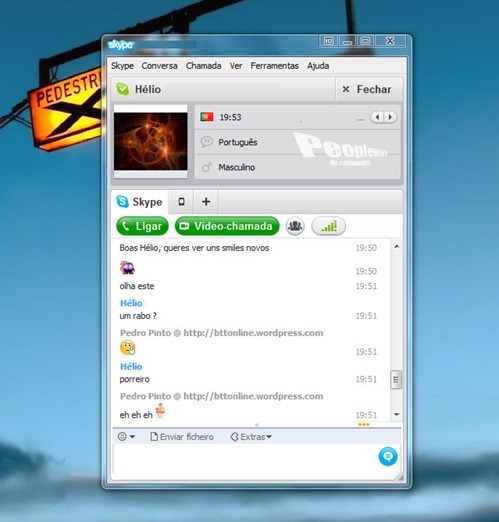This screenshot has height=522, width=499.
Task: Click the plus tab to add number
Action: tap(206, 202)
